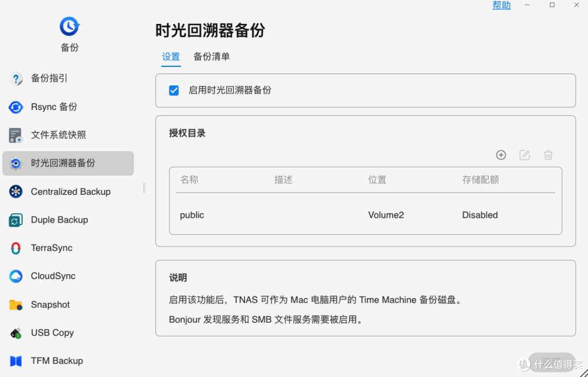Select Centralized Backup label
The width and height of the screenshot is (588, 377).
(x=70, y=192)
